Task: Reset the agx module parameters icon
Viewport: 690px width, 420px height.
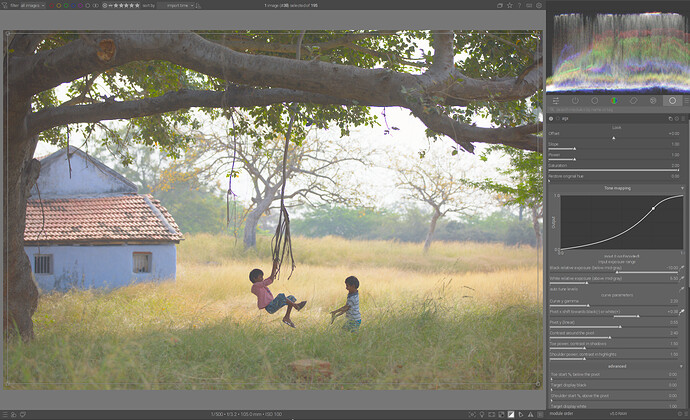Action: point(676,118)
